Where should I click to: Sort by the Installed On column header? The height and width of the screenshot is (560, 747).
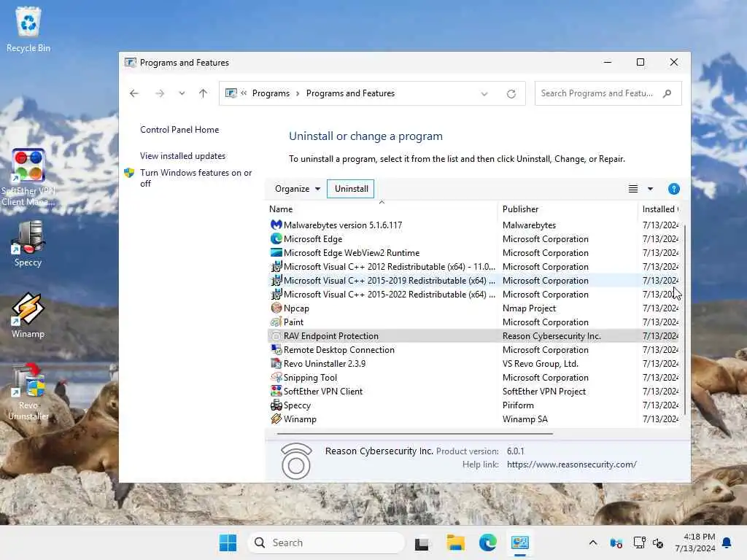[659, 209]
